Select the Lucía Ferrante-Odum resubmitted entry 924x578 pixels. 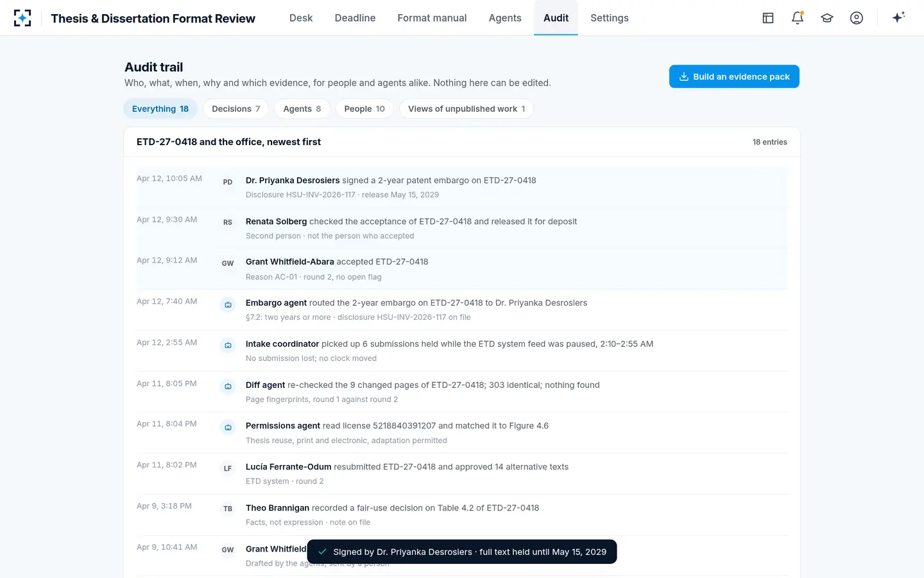[462, 474]
